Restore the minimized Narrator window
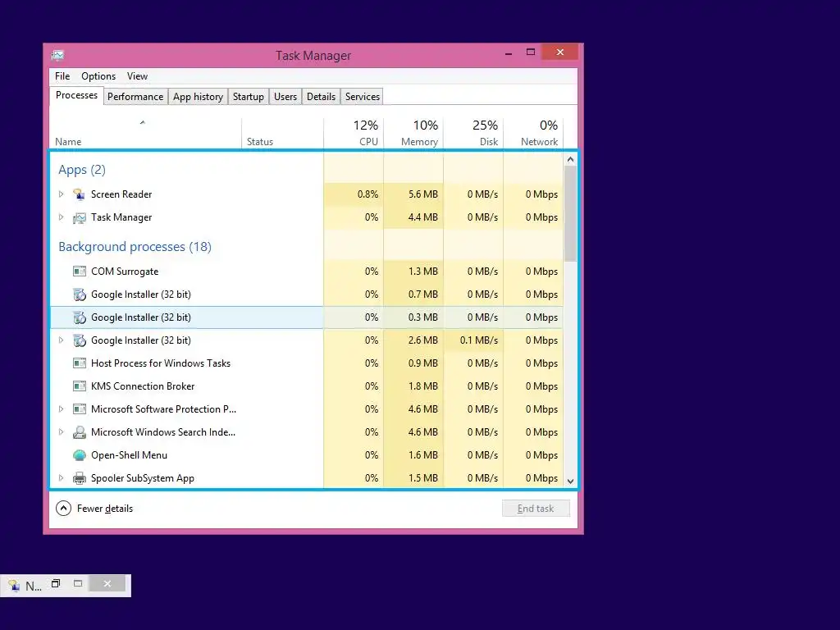Screen dimensions: 840x630 click(x=56, y=584)
